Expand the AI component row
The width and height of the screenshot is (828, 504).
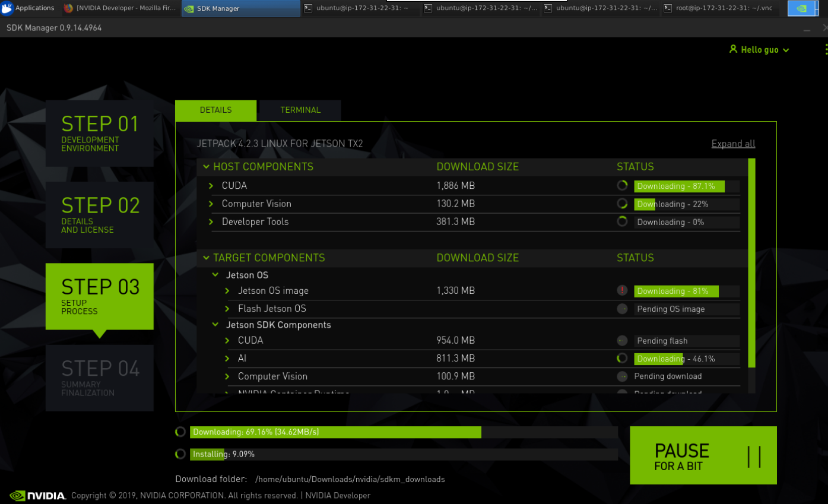point(227,359)
